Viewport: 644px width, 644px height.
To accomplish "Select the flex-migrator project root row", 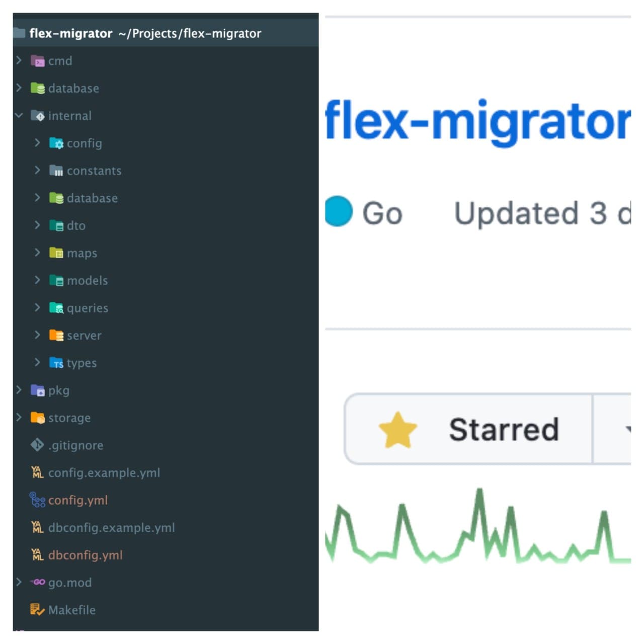I will tap(166, 33).
